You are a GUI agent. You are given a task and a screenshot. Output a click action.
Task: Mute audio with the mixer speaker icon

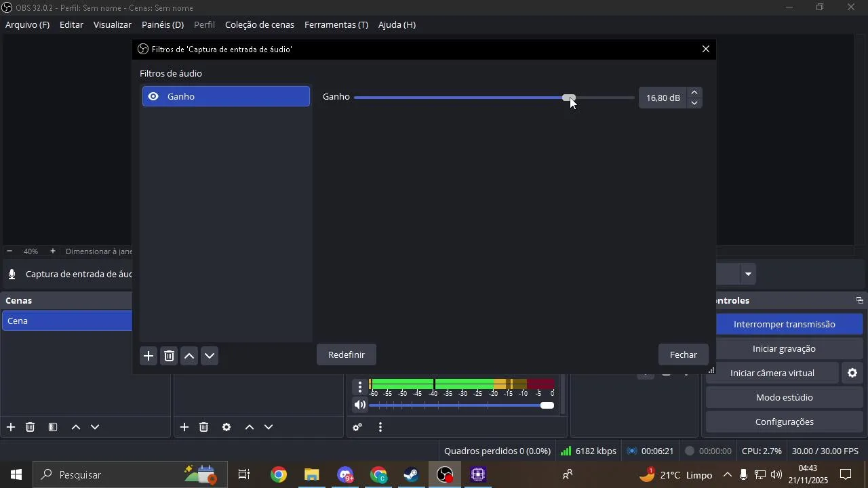tap(360, 405)
